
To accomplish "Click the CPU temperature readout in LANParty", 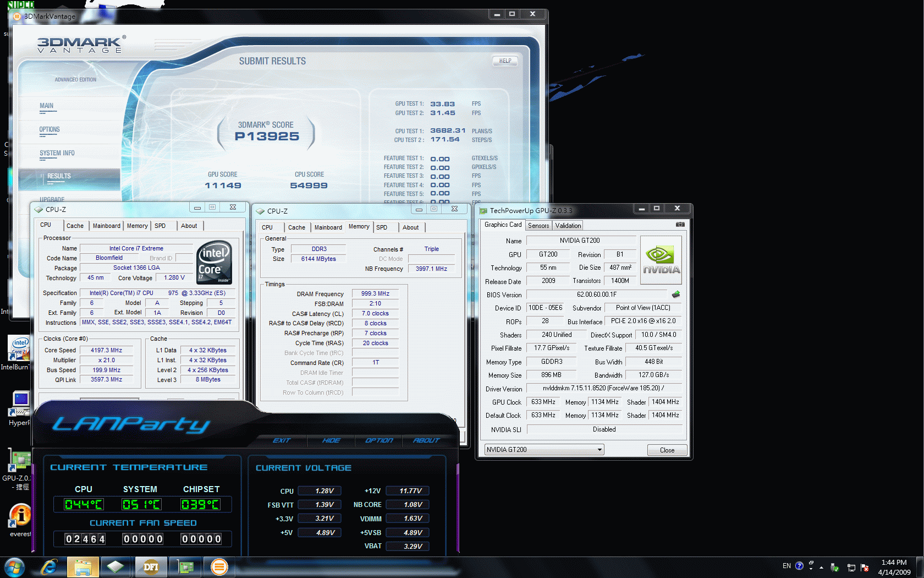I will pos(84,504).
